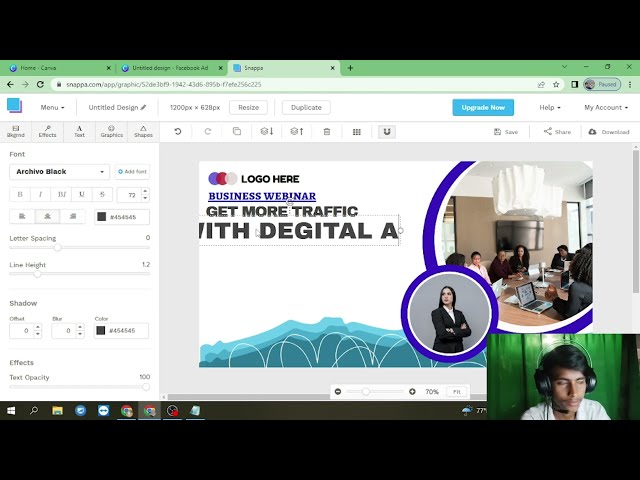640x480 pixels.
Task: Bookmark this page with star icon
Action: [556, 84]
